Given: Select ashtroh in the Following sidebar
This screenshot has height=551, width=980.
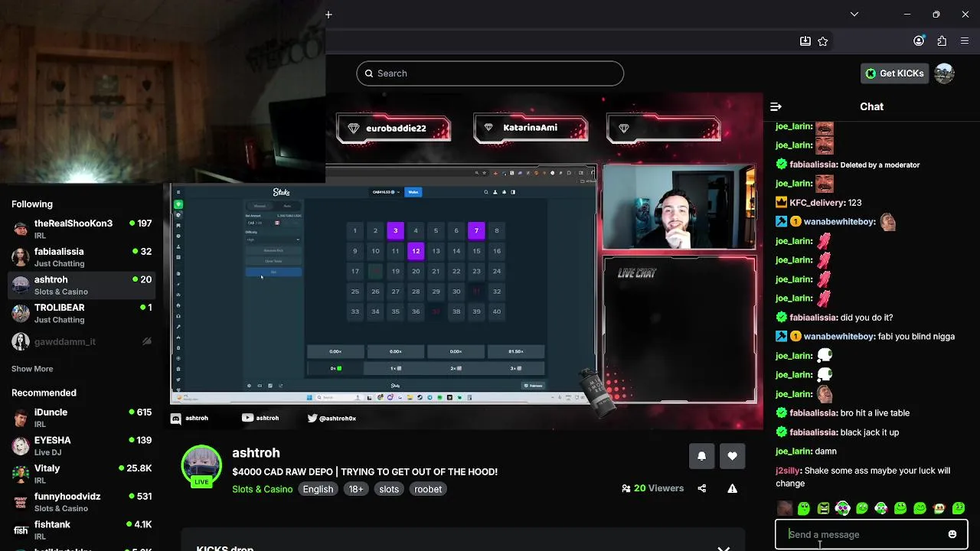Looking at the screenshot, I should pos(82,285).
